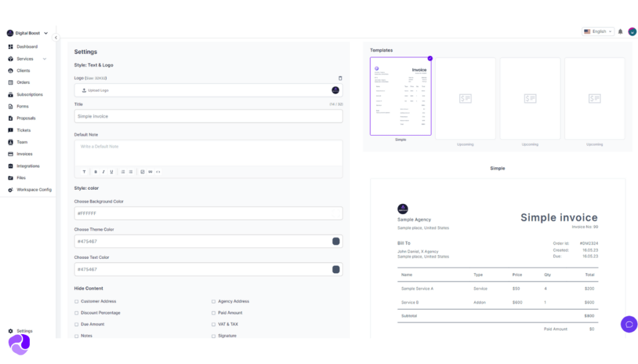
Task: Enable the Customer Address checkbox
Action: (77, 301)
